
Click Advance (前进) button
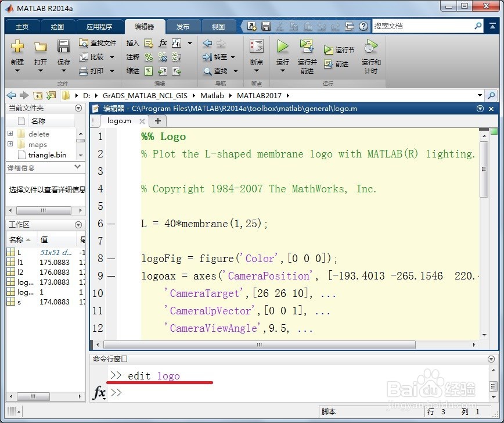pyautogui.click(x=336, y=64)
